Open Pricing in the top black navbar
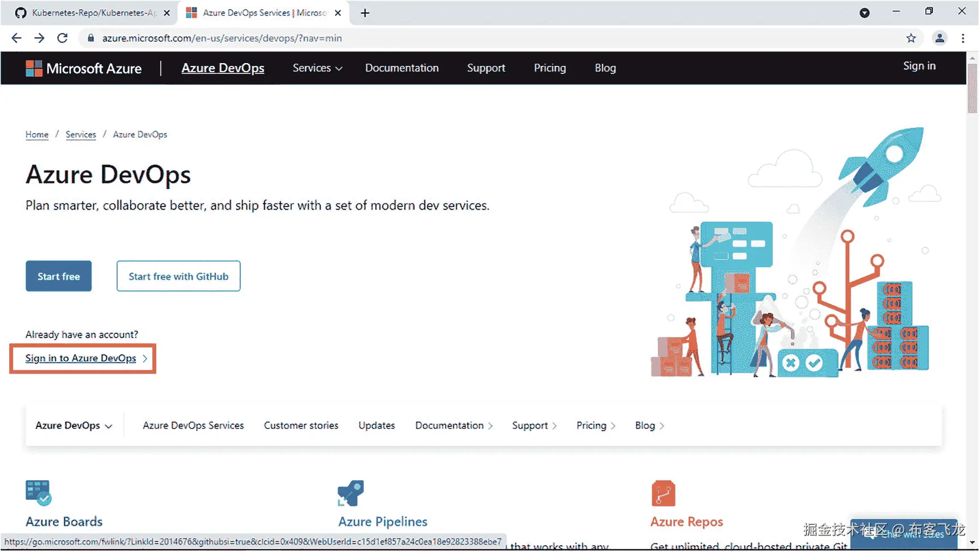This screenshot has width=980, height=552. click(550, 68)
